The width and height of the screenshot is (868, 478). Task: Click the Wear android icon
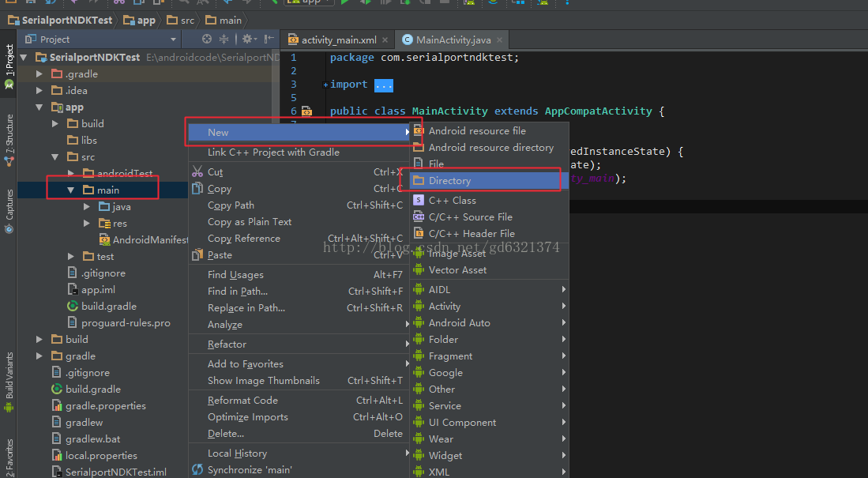coord(419,438)
